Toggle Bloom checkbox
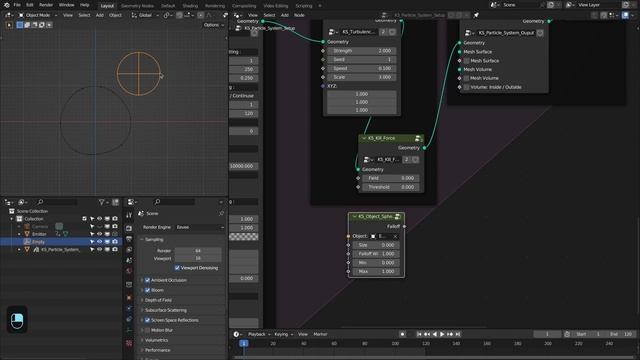Screen dimensions: 640x360 tap(148, 290)
